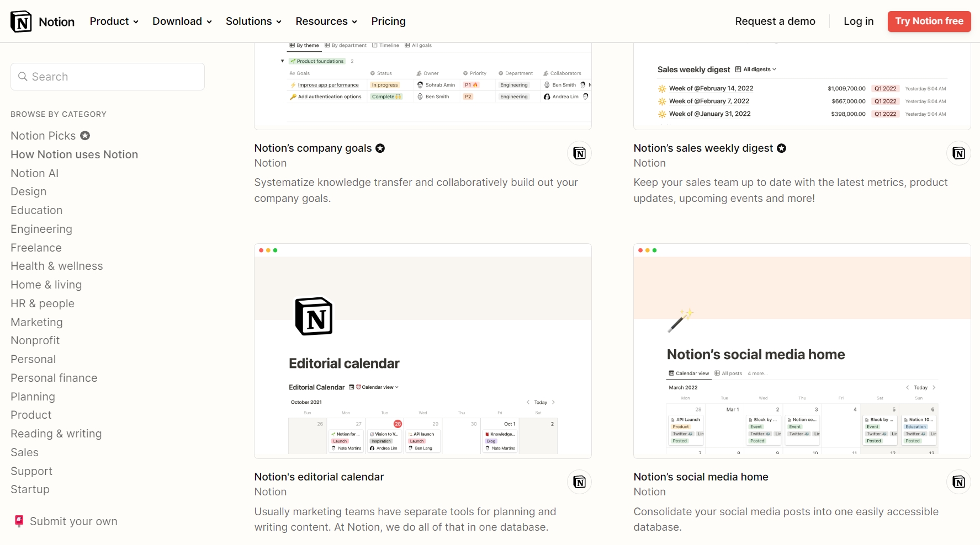Click the star badge next to Notion Picks
Screen dimensions: 980x545
pos(85,136)
